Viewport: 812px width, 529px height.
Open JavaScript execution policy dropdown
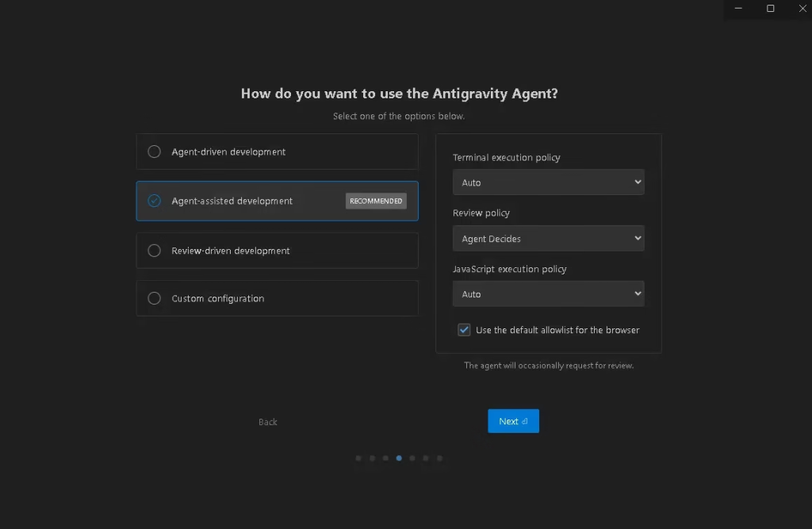tap(548, 294)
